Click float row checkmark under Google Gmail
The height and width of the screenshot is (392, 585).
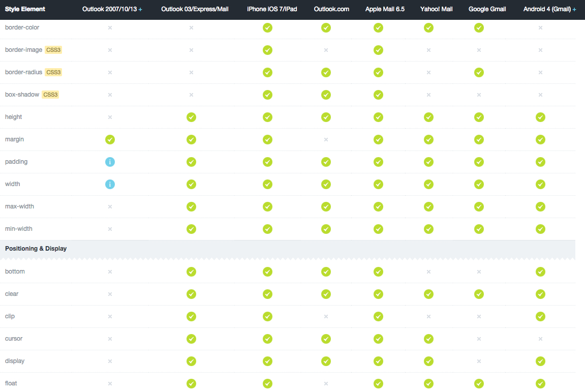[479, 383]
